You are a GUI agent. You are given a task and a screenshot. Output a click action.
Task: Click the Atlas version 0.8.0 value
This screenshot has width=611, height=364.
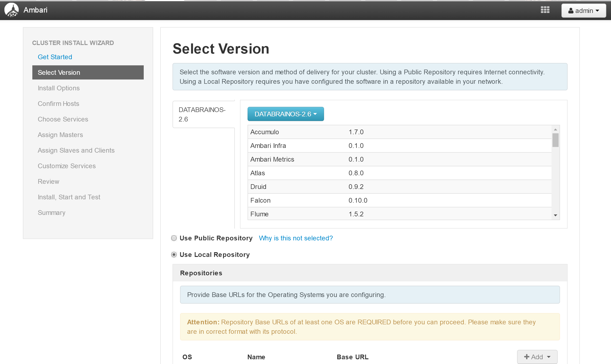356,173
